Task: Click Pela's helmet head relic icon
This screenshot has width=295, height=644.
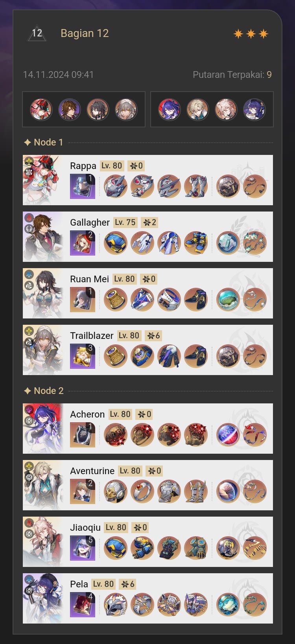Action: (116, 605)
